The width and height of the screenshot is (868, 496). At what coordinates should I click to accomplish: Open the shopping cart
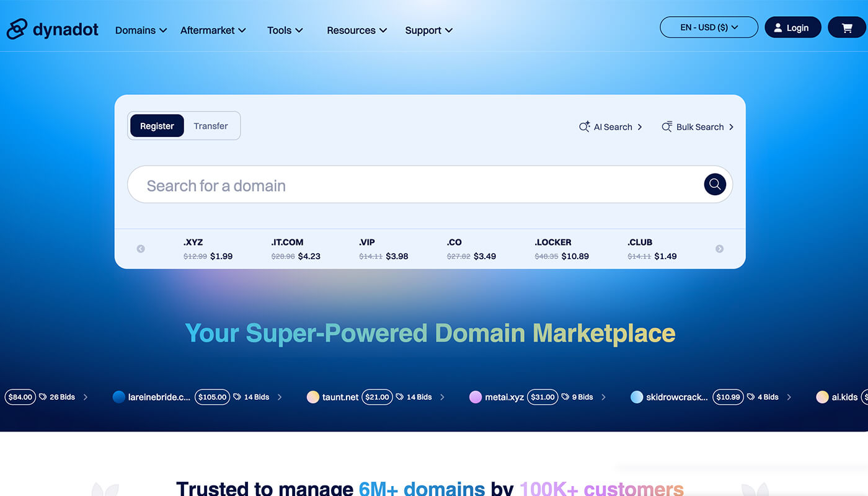847,27
